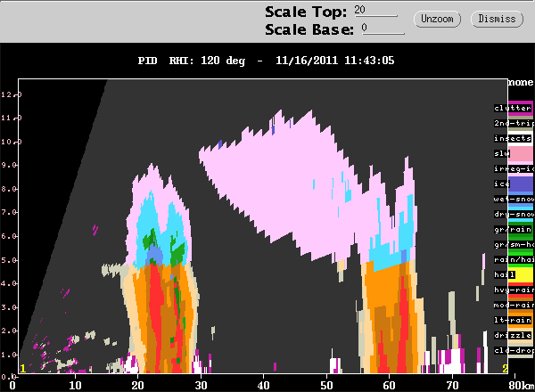Click the yellow endpoint marker 1

(22, 369)
